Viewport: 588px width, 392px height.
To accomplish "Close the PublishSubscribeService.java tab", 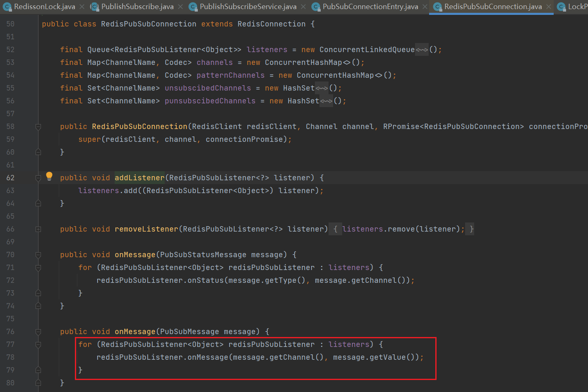I will (x=303, y=7).
